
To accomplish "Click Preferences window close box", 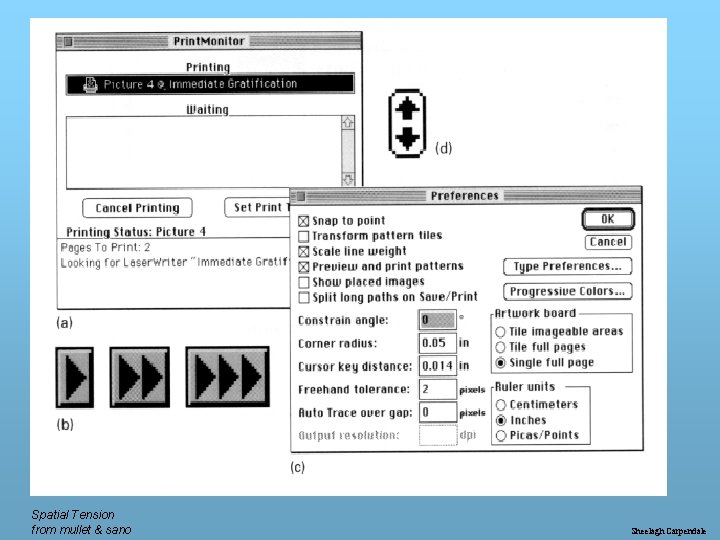I will pyautogui.click(x=301, y=197).
